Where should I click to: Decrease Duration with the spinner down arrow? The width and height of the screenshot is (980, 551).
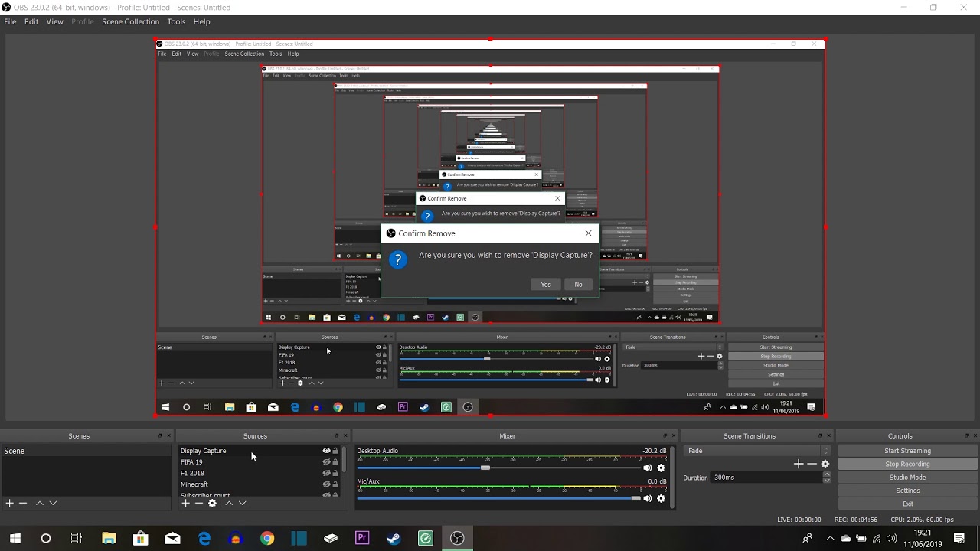click(x=827, y=481)
